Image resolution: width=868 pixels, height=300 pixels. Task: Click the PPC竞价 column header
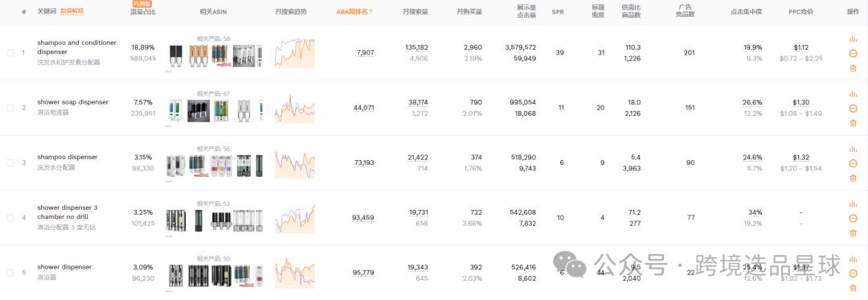point(801,11)
